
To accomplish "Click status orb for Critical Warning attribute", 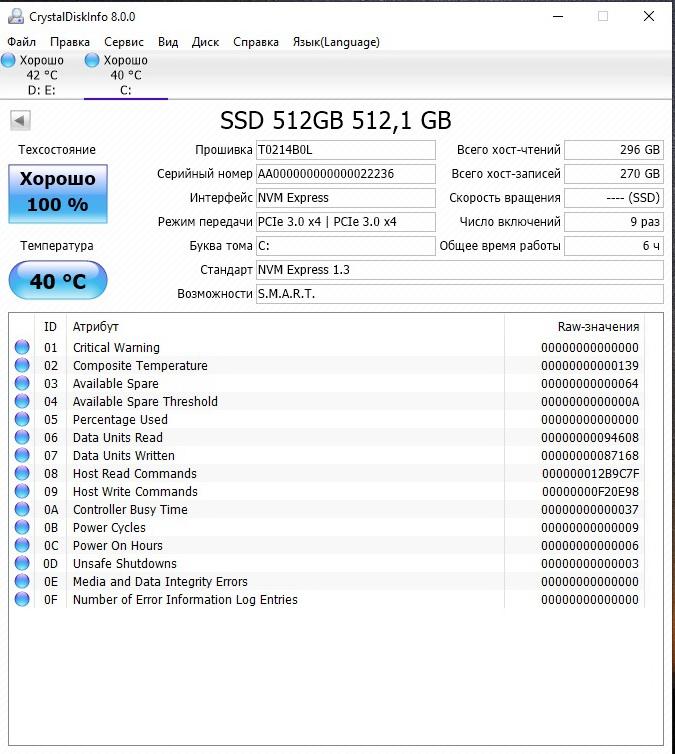I will tap(22, 348).
